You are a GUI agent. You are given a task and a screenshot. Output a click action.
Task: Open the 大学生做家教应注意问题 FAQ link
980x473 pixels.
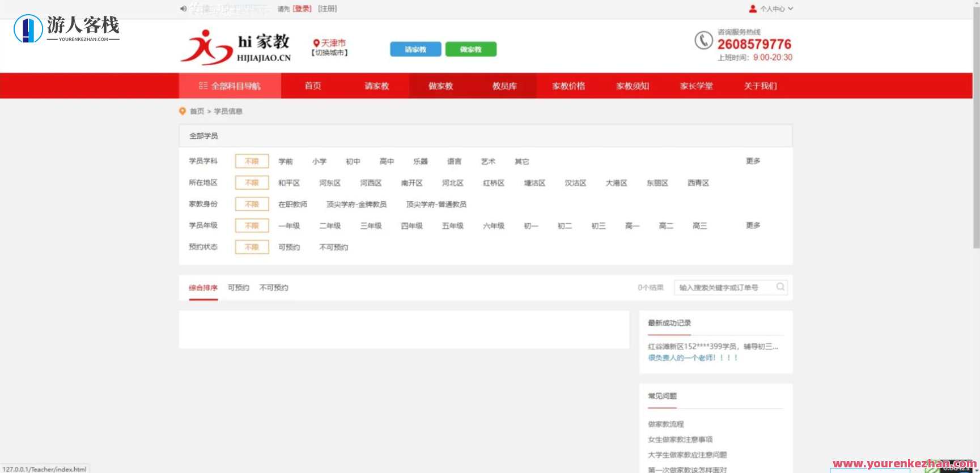coord(688,455)
